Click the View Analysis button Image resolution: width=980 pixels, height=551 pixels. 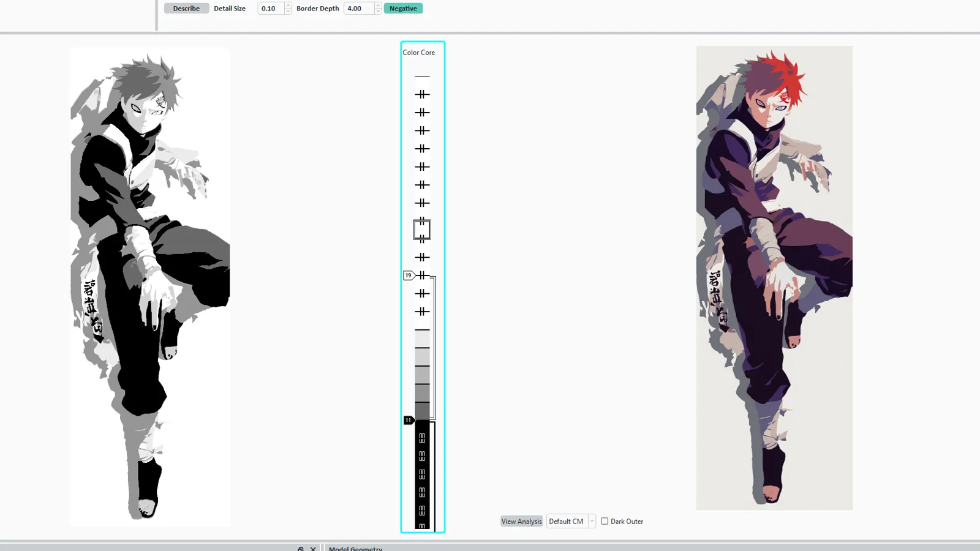coord(521,521)
